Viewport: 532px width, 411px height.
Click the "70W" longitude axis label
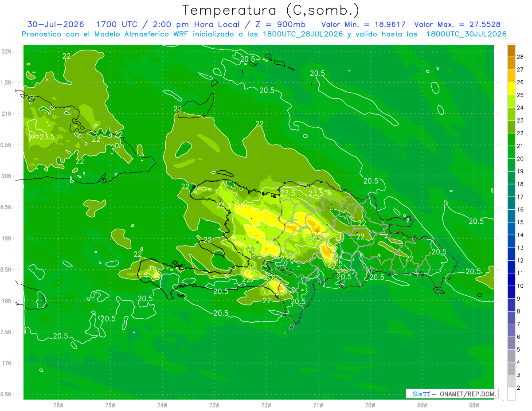point(370,405)
